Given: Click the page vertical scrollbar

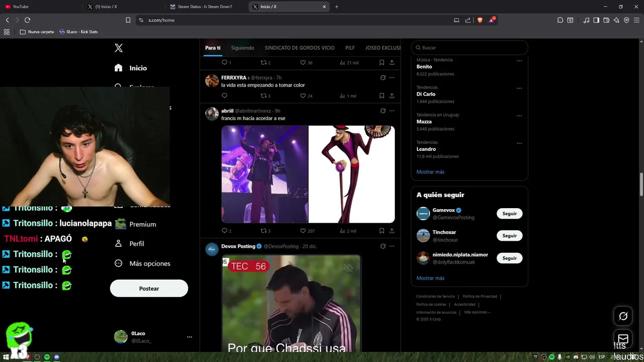Looking at the screenshot, I should tap(641, 185).
